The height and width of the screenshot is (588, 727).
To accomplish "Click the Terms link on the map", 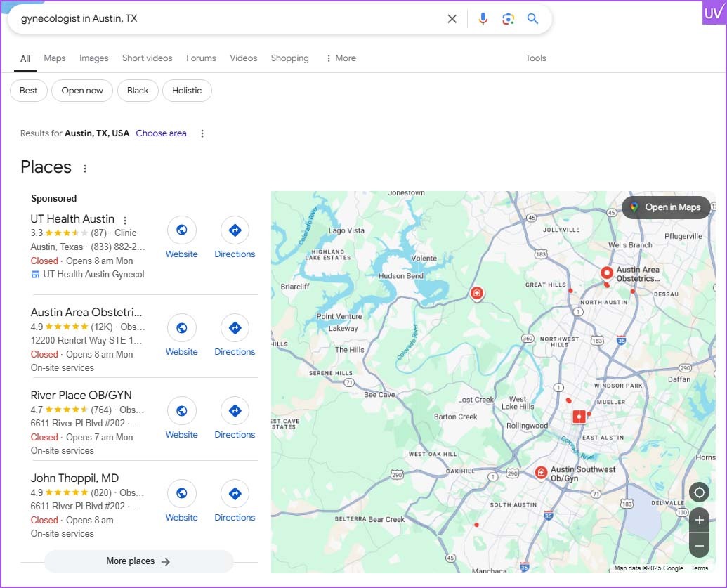I will pyautogui.click(x=699, y=568).
